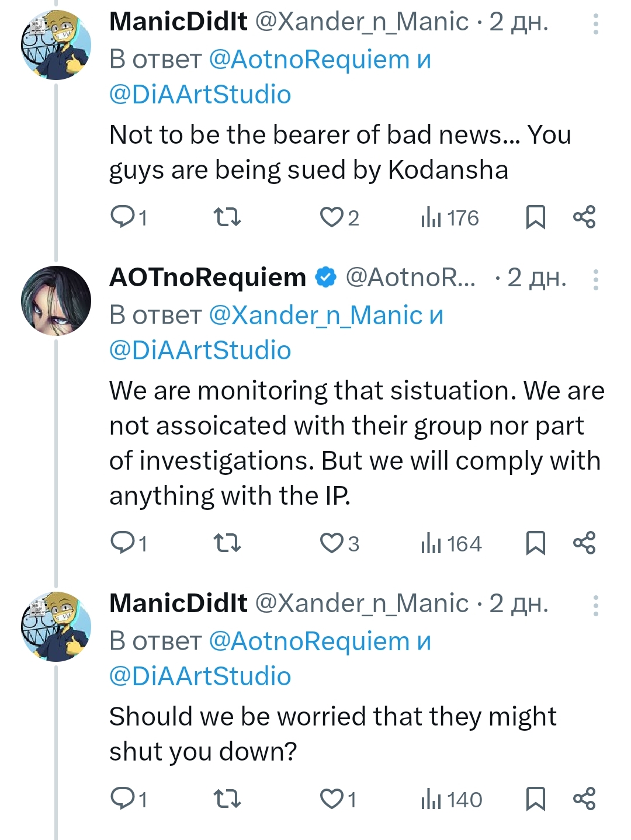Share the Kodansha lawsuit tweet

coord(584,217)
